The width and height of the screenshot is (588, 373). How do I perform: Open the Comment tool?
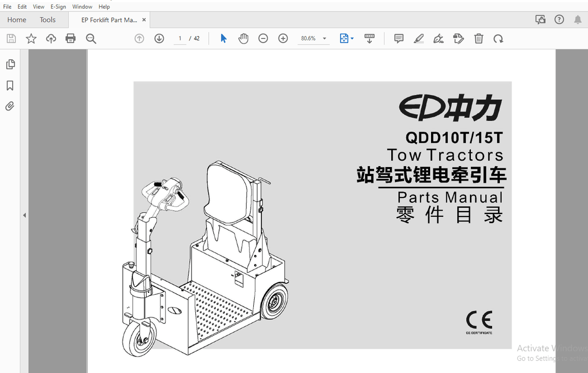coord(398,38)
